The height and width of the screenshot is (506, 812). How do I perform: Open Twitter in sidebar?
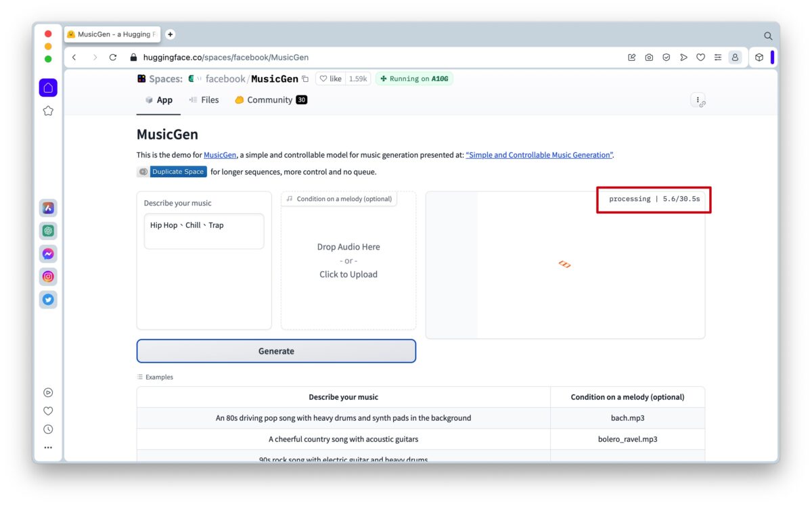point(48,300)
